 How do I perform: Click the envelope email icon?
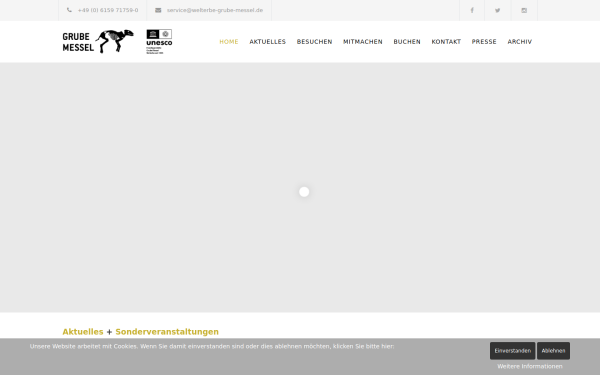click(x=158, y=10)
